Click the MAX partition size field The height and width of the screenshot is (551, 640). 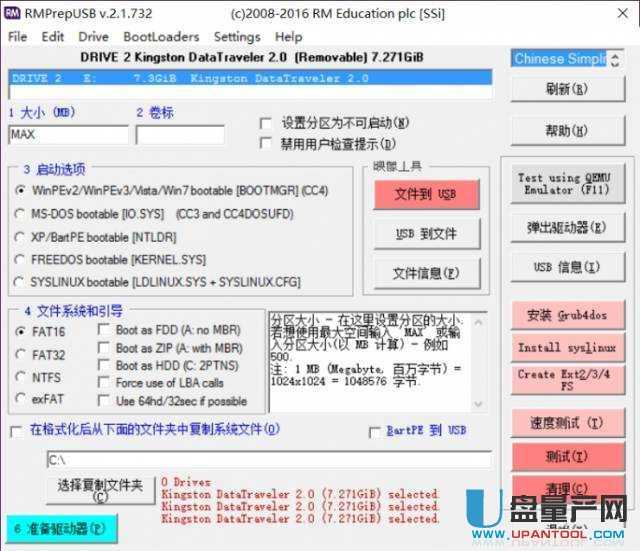pyautogui.click(x=68, y=134)
